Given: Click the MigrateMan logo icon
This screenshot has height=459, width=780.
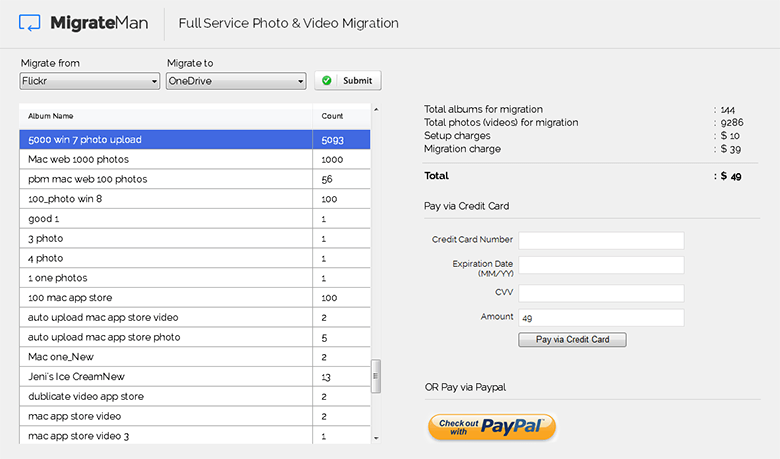Looking at the screenshot, I should [x=29, y=23].
